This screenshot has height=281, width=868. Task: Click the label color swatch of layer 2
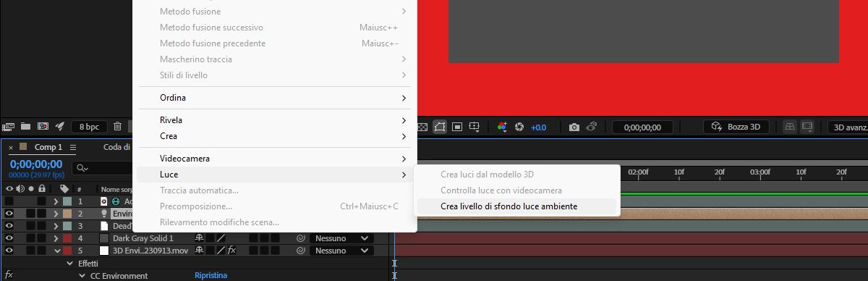pos(67,214)
